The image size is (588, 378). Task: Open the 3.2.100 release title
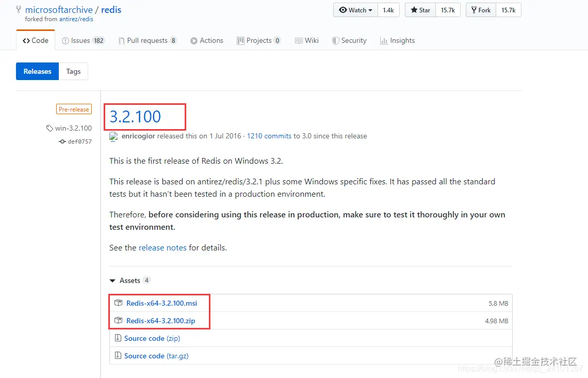135,116
